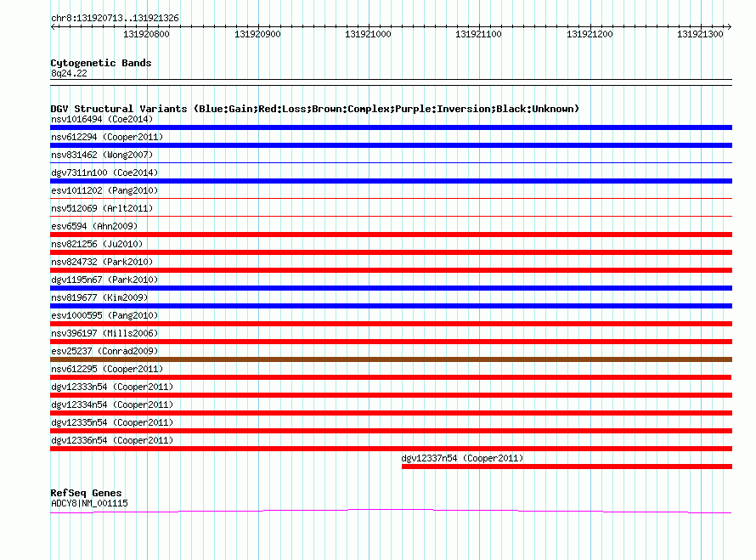The height and width of the screenshot is (560, 756).
Task: Click the DGV Structural Variants track heading
Action: (x=315, y=109)
